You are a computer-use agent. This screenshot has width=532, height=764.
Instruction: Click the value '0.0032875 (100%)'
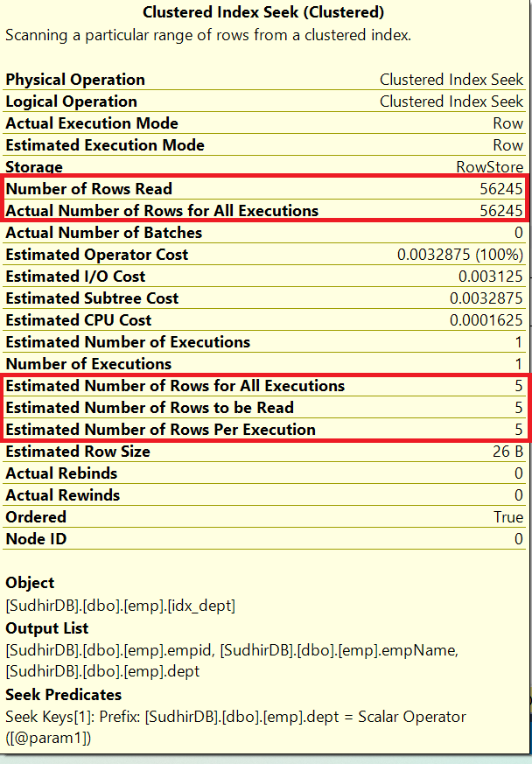coord(460,255)
